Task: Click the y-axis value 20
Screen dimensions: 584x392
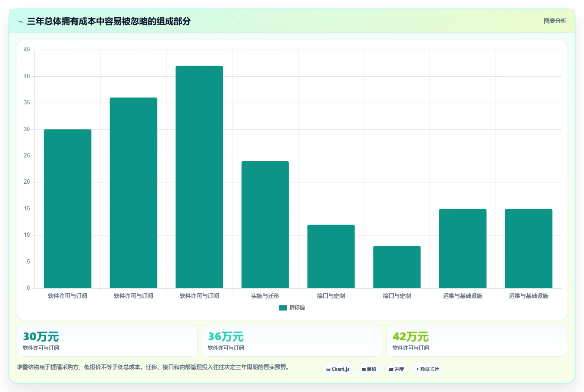Action: [27, 182]
